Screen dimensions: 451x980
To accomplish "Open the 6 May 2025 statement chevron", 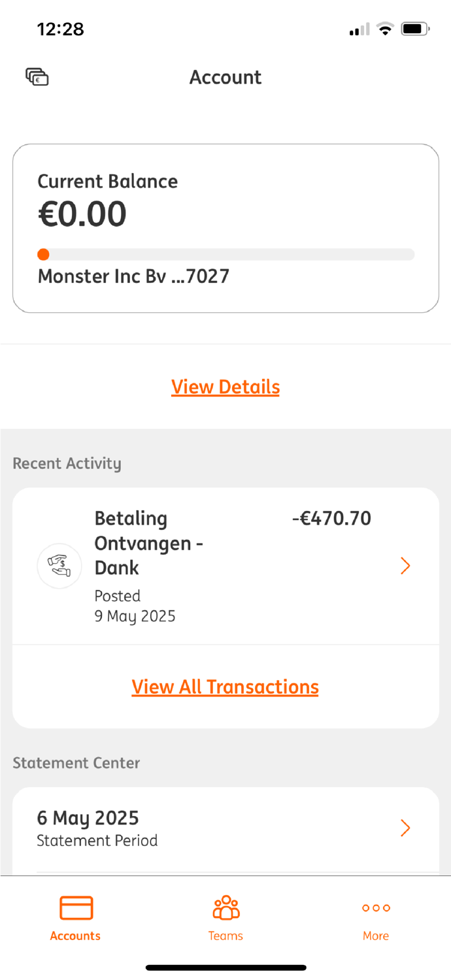I will click(405, 828).
